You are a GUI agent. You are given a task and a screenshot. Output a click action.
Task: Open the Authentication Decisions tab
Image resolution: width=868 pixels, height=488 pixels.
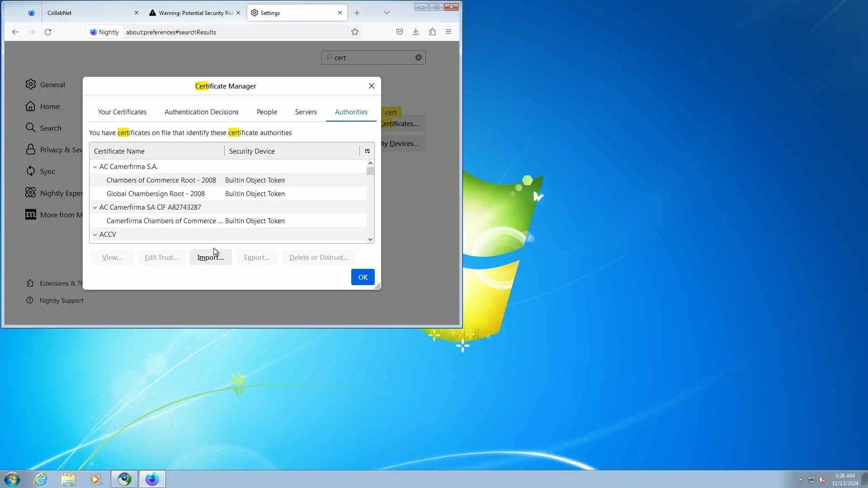[201, 112]
